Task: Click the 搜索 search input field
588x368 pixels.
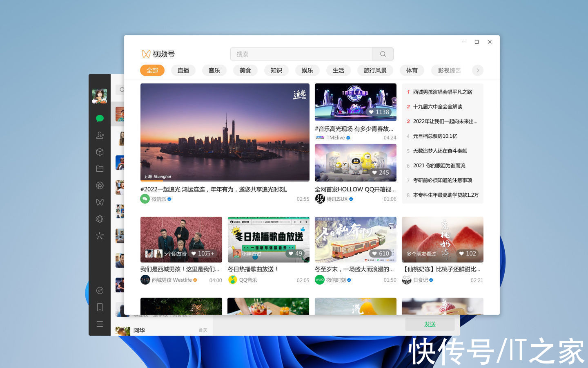Action: pos(301,54)
